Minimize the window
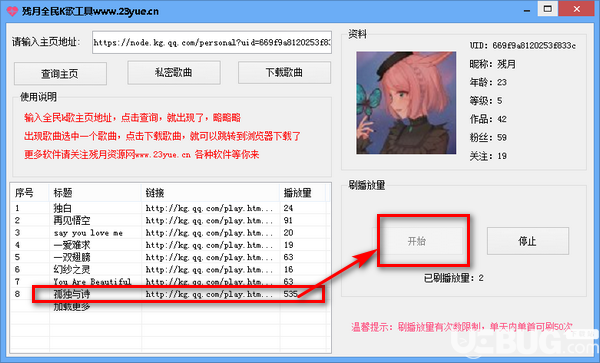 pyautogui.click(x=528, y=10)
